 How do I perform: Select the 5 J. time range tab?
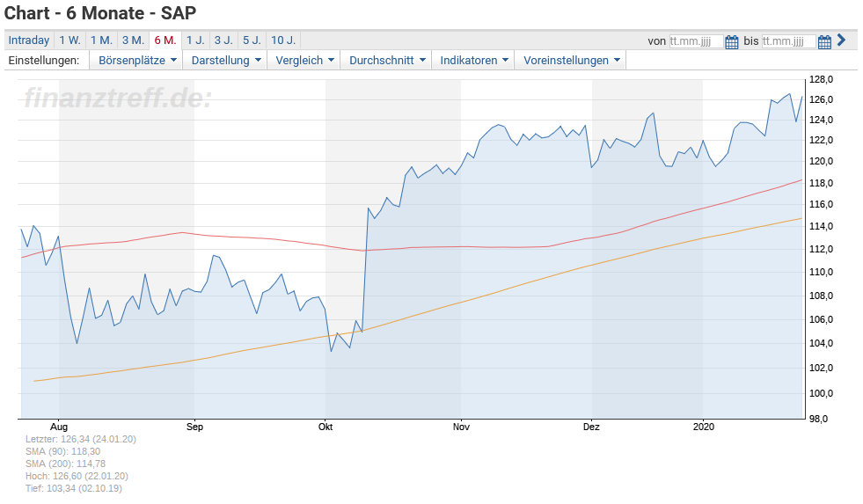252,40
